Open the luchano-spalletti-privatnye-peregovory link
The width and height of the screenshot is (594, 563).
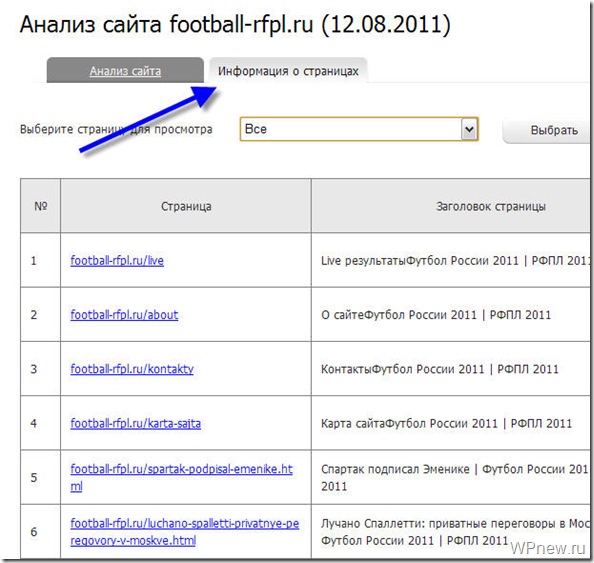pos(184,532)
